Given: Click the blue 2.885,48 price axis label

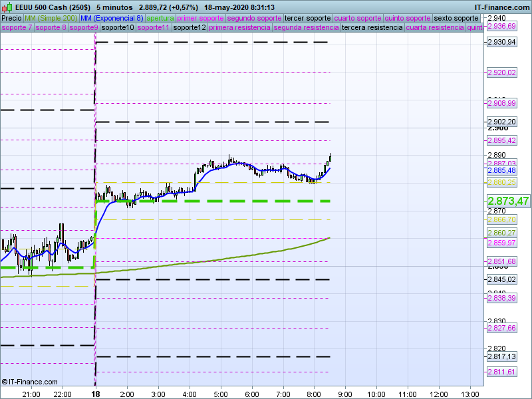Looking at the screenshot, I should click(501, 170).
